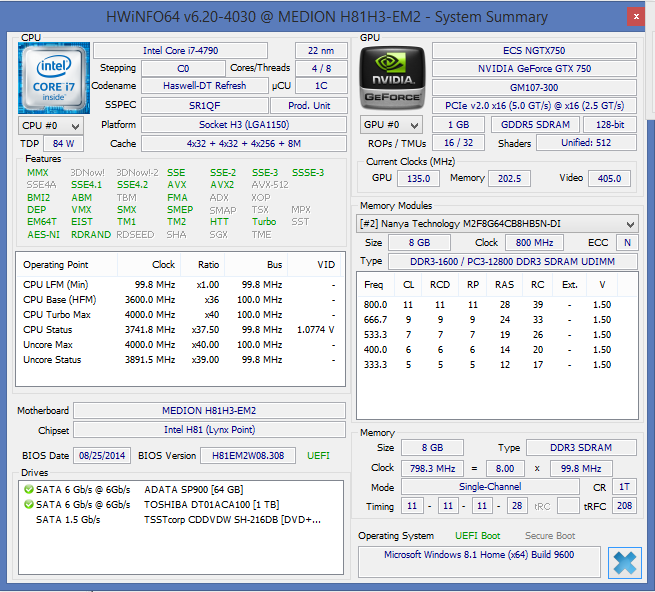Click the Haswell-DT Refresh codename field
The width and height of the screenshot is (655, 592).
click(204, 86)
